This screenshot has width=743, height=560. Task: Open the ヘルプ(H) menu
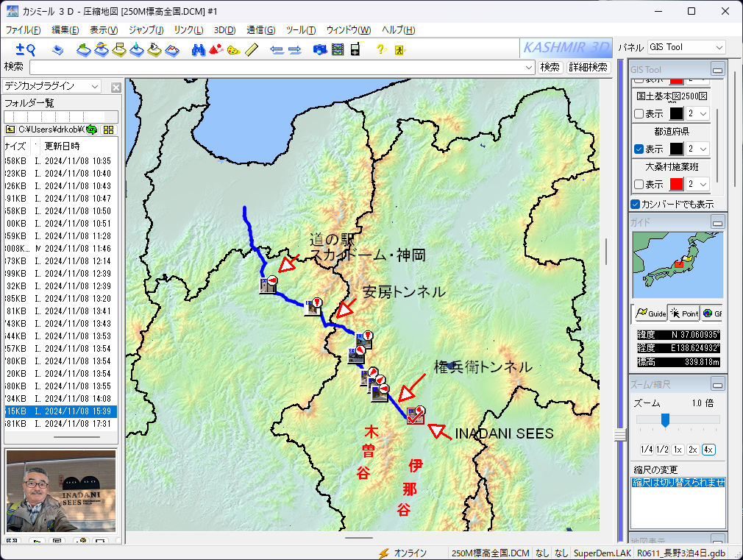[399, 30]
